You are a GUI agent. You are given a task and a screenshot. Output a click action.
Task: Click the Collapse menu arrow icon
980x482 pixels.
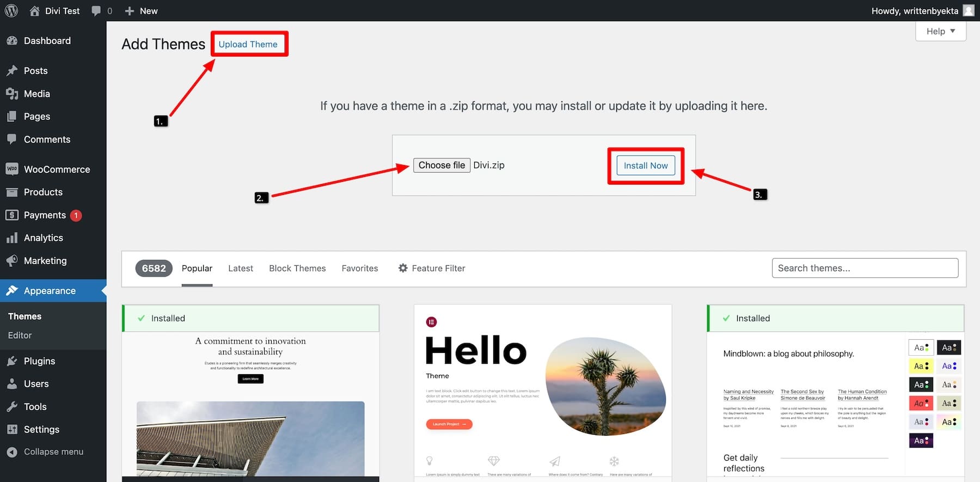12,452
